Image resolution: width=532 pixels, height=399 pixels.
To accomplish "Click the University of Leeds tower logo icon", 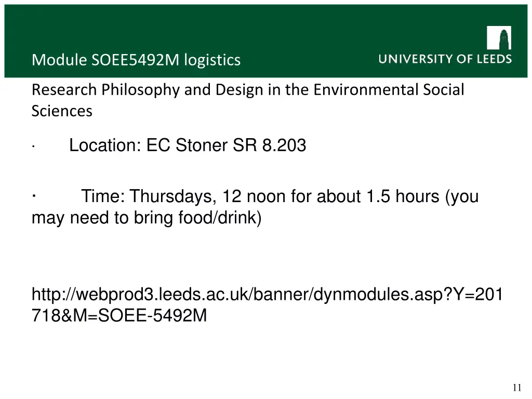I will pos(499,38).
